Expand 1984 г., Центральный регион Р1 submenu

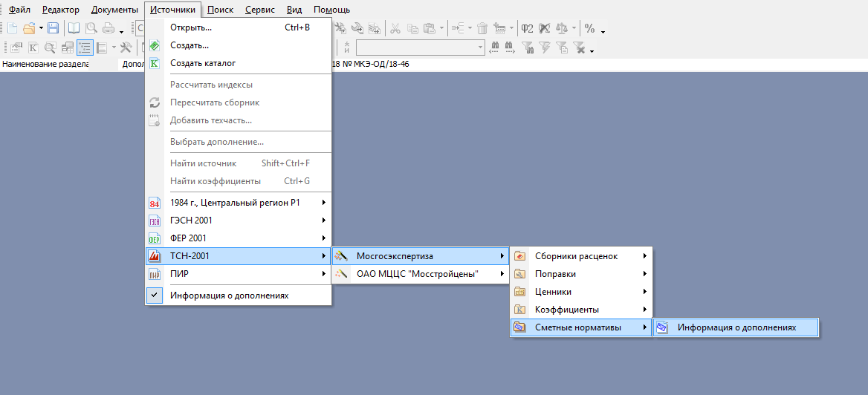[x=239, y=203]
